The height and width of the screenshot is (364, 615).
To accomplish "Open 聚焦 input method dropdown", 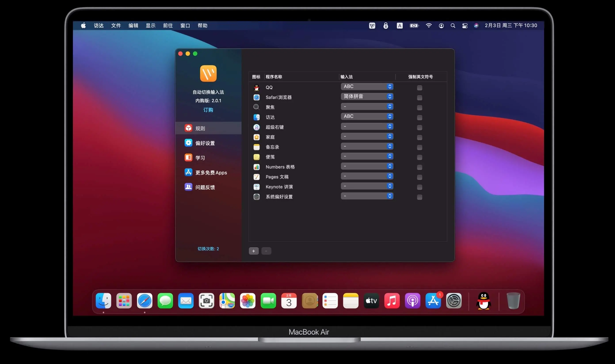I will coord(367,106).
